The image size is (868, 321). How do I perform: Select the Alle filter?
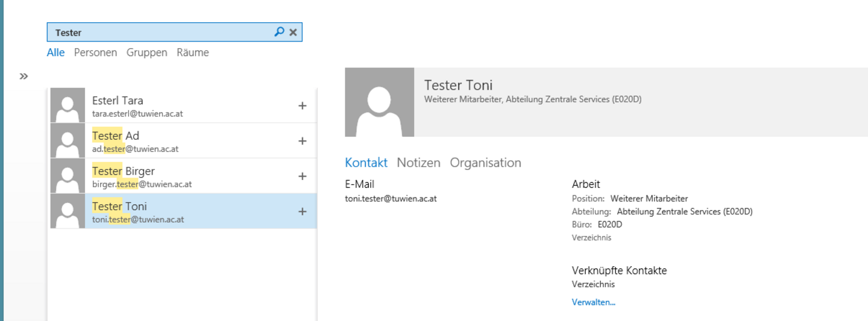tap(55, 52)
